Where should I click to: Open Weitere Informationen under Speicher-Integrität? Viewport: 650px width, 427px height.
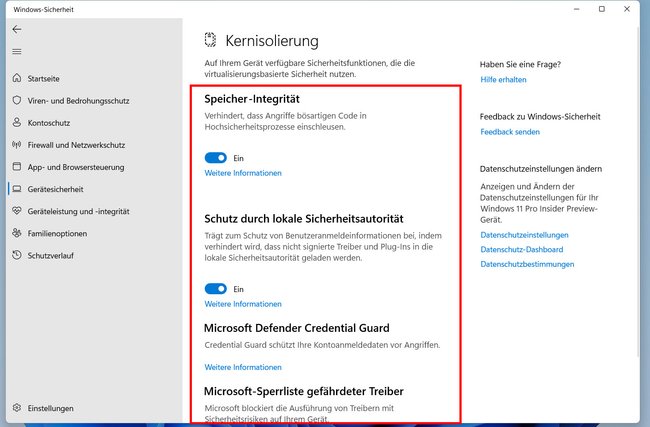coord(243,173)
